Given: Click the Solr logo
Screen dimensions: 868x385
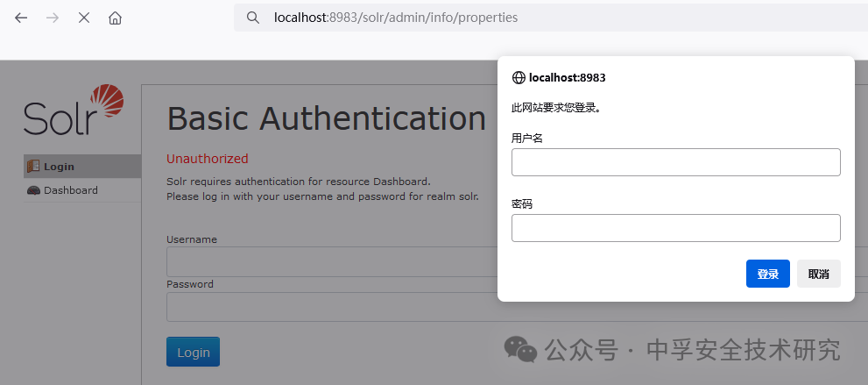Looking at the screenshot, I should pos(74,110).
